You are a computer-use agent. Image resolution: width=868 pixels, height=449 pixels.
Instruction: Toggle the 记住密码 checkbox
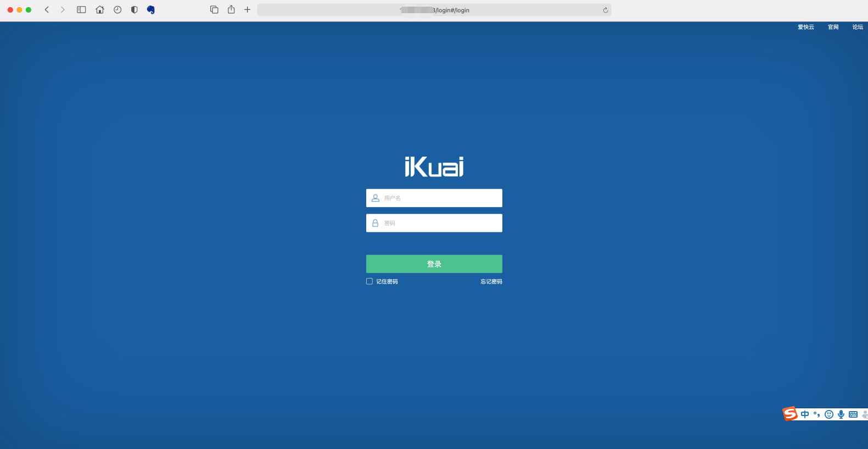coord(369,281)
